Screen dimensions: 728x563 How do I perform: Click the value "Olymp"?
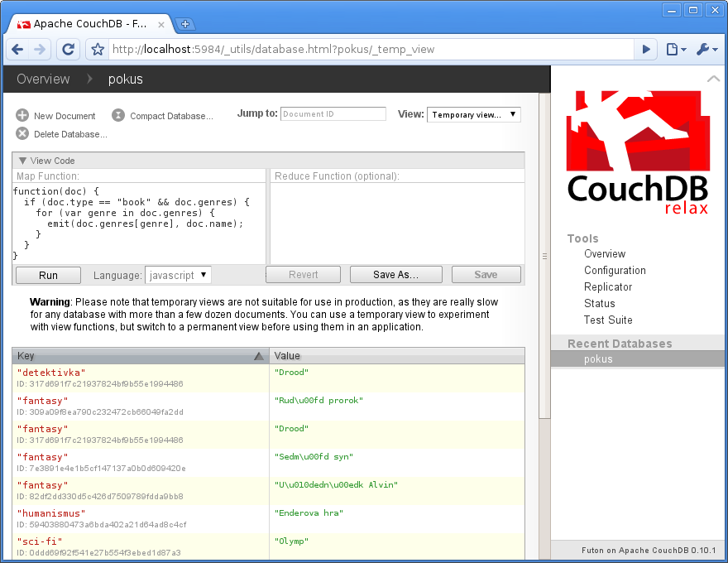coord(291,541)
